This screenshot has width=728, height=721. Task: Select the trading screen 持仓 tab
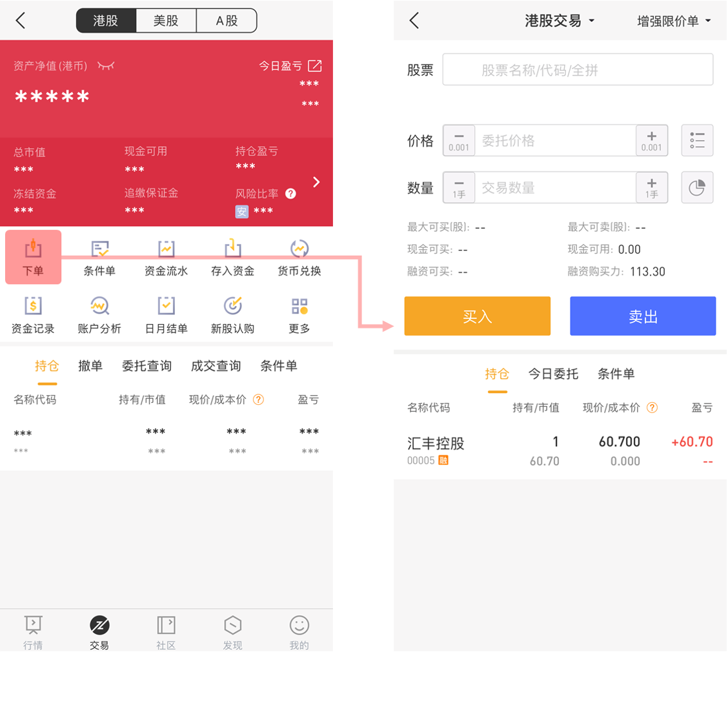pos(497,374)
